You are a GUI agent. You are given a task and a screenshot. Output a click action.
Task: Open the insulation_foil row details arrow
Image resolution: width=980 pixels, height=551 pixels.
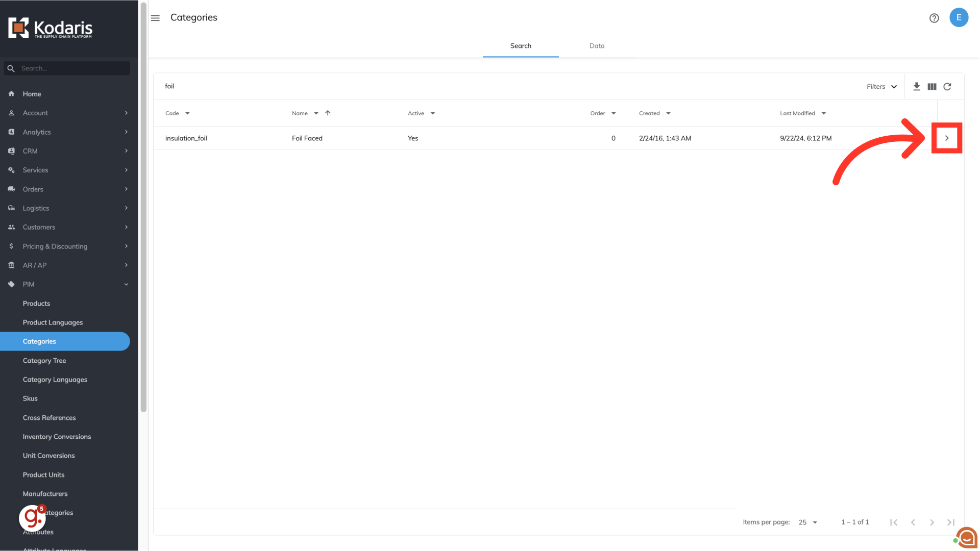(x=947, y=138)
